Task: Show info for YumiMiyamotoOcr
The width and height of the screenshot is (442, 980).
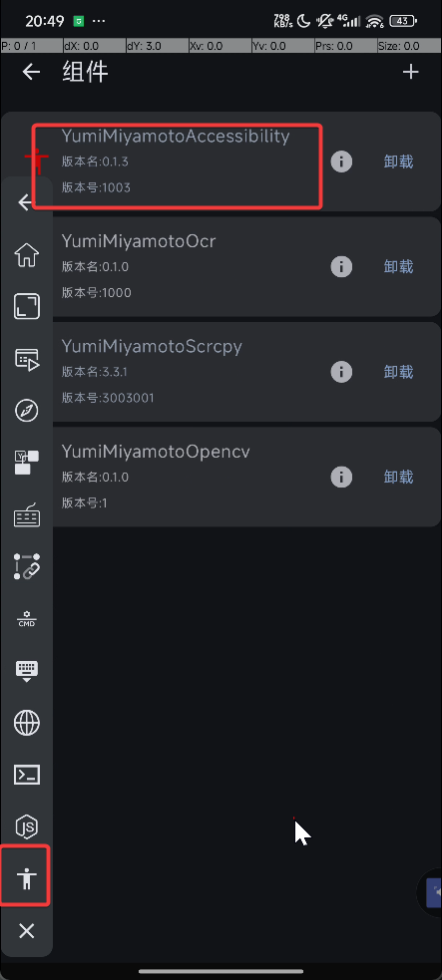Action: tap(341, 267)
